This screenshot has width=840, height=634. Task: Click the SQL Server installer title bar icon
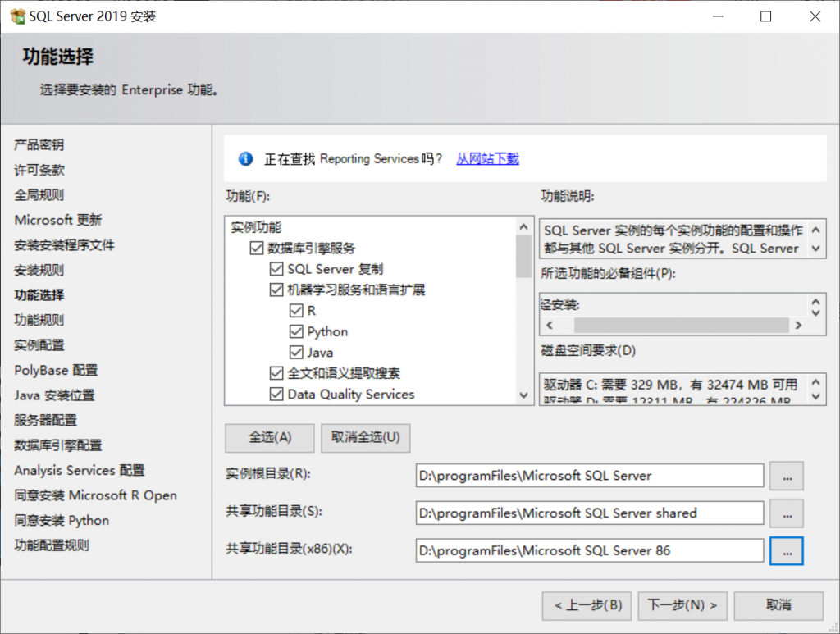pyautogui.click(x=16, y=16)
